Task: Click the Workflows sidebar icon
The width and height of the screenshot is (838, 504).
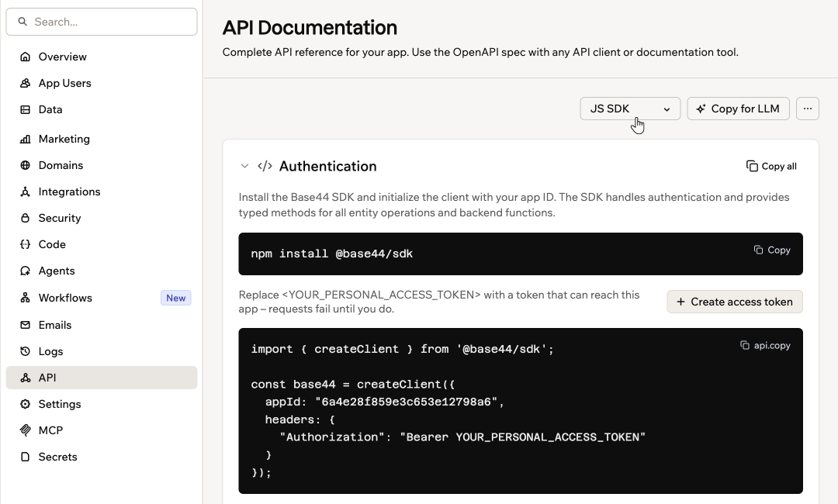Action: coord(25,298)
